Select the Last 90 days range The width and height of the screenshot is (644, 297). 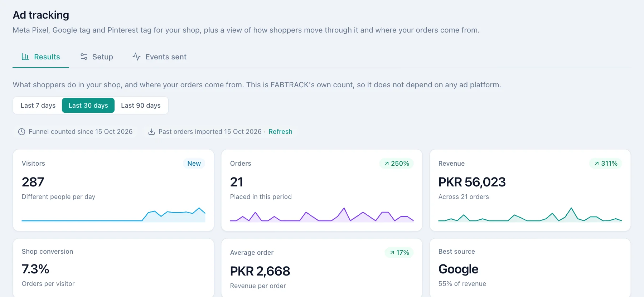pyautogui.click(x=141, y=106)
